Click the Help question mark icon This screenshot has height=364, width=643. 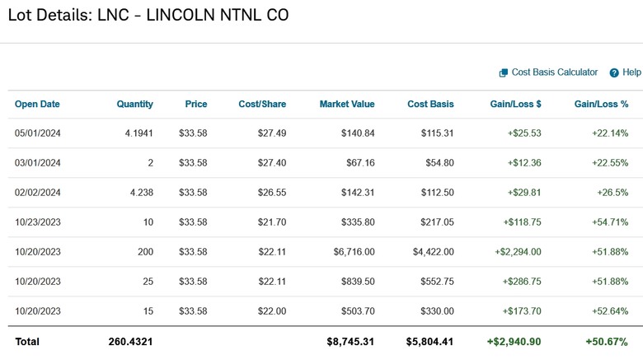click(x=614, y=72)
